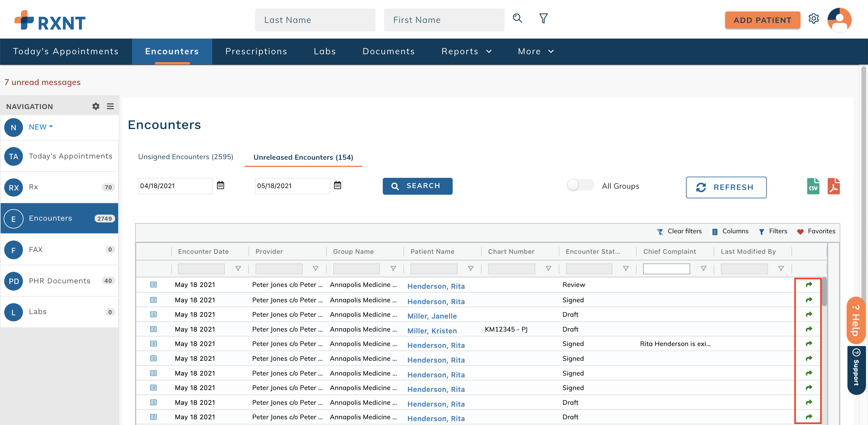
Task: Open patient link Miller, Janelle
Action: click(x=432, y=316)
